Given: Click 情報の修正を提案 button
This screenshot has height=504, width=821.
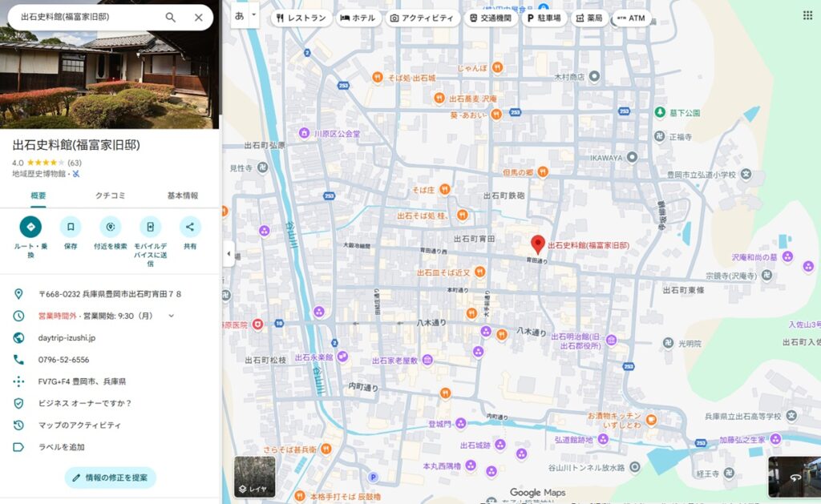Looking at the screenshot, I should (x=111, y=478).
